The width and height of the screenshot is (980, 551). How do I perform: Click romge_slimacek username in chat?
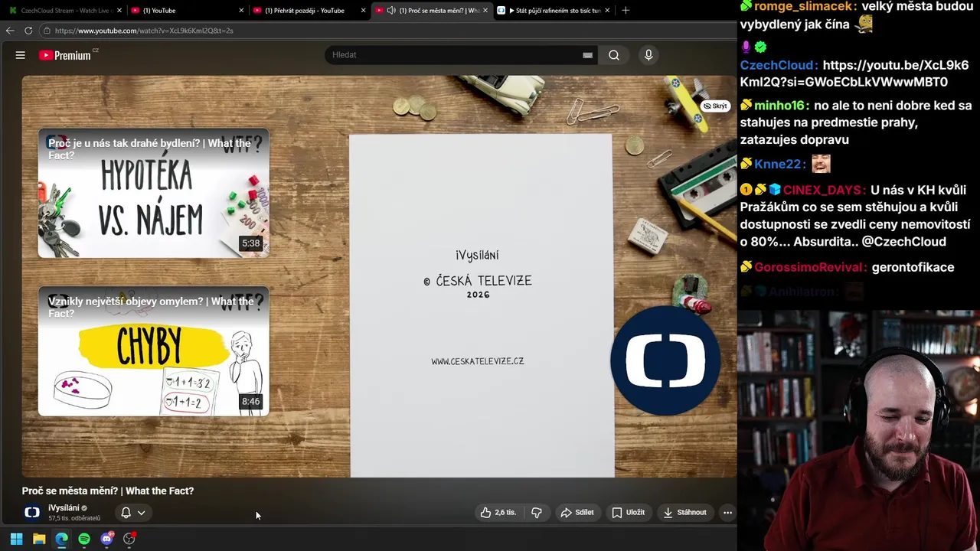coord(805,6)
